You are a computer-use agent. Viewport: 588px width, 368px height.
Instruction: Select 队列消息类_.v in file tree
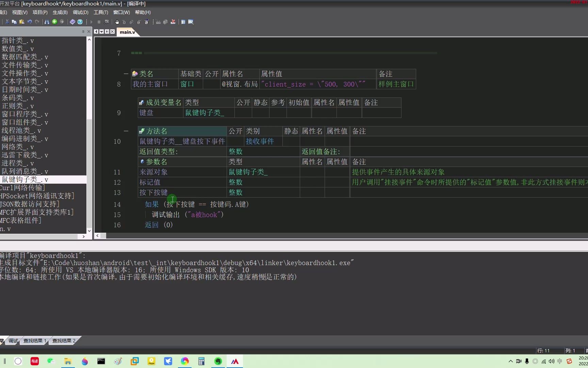pos(25,171)
